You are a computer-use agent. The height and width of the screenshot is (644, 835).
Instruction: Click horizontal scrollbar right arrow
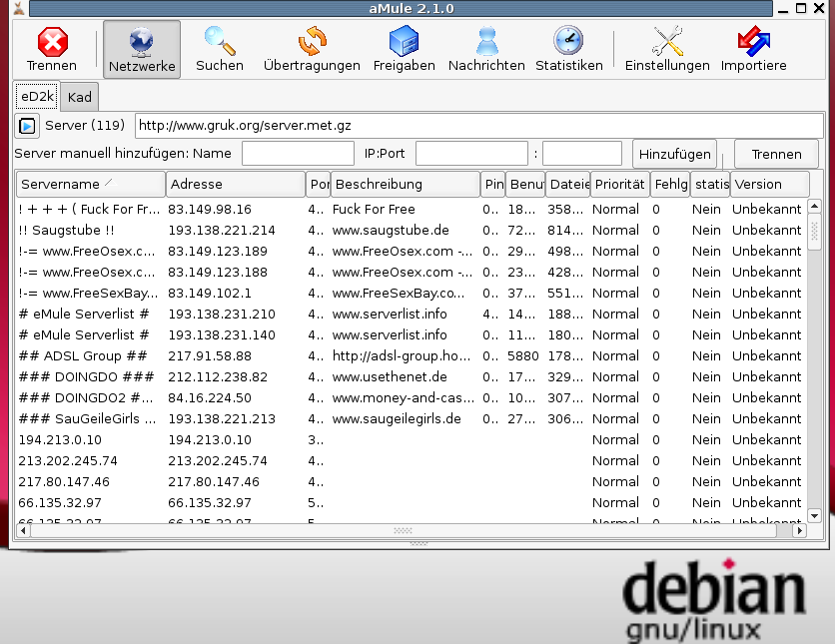(x=799, y=530)
